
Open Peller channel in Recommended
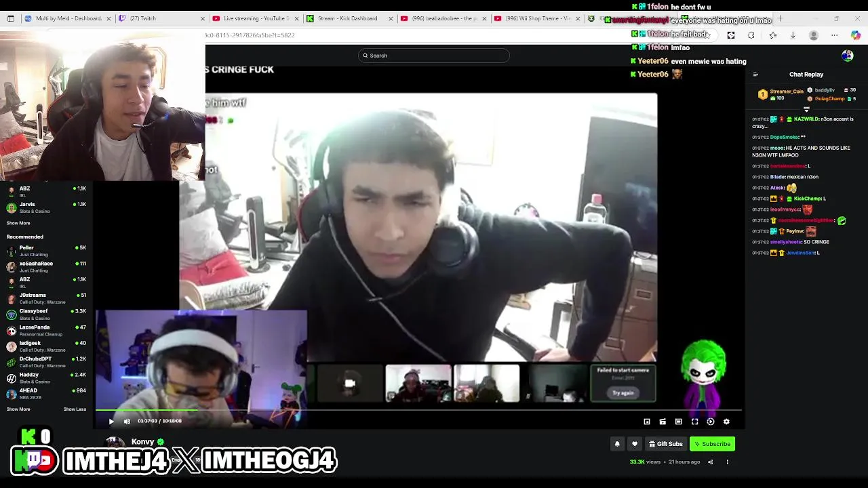pos(46,251)
